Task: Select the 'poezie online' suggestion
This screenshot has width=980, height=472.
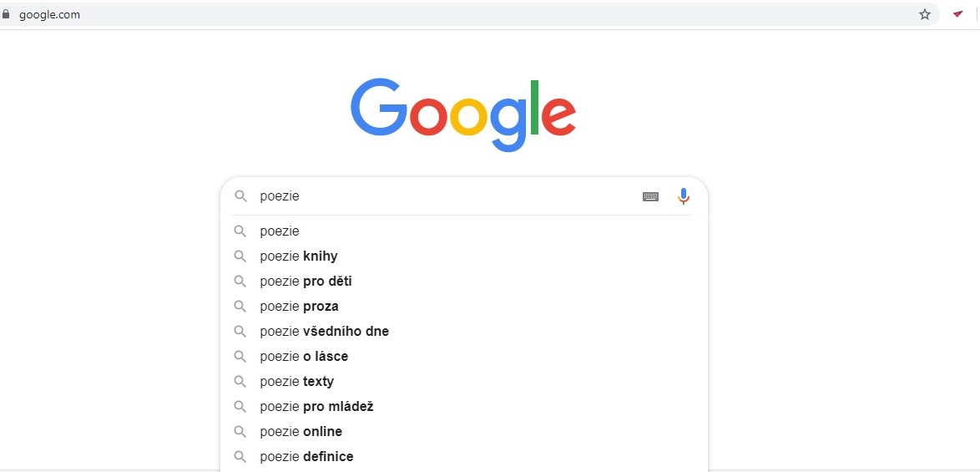Action: tap(464, 431)
